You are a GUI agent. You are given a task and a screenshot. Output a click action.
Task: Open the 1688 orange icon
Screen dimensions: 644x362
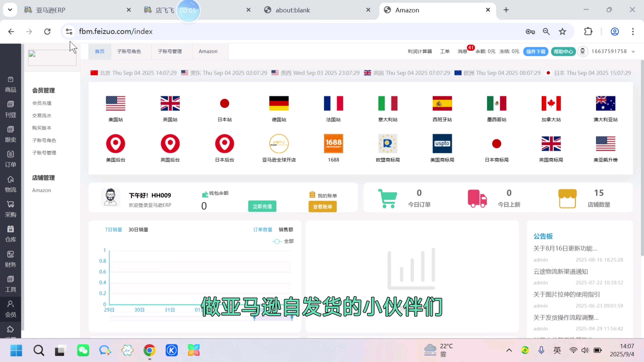334,144
